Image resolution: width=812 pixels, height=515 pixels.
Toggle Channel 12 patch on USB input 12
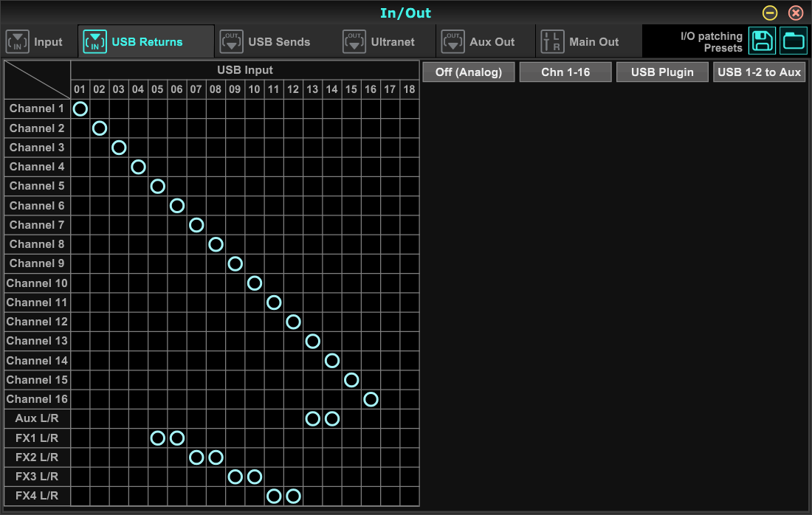[x=293, y=322]
